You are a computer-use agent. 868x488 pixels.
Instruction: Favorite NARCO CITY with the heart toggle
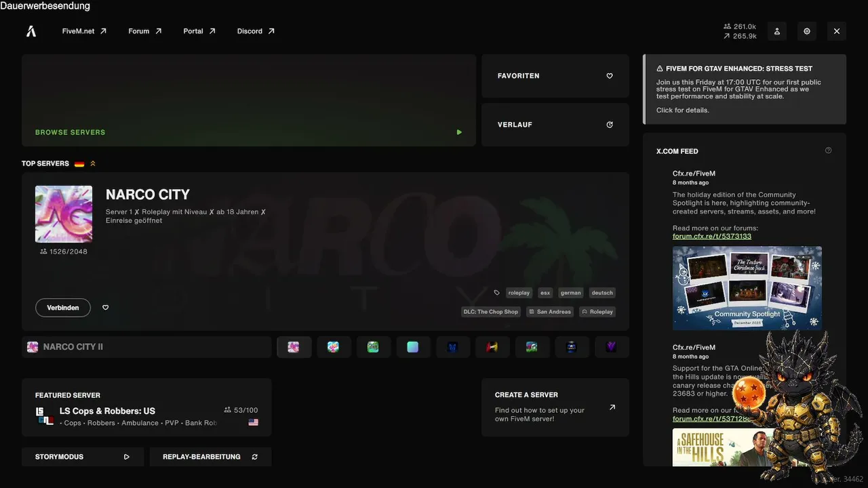105,308
